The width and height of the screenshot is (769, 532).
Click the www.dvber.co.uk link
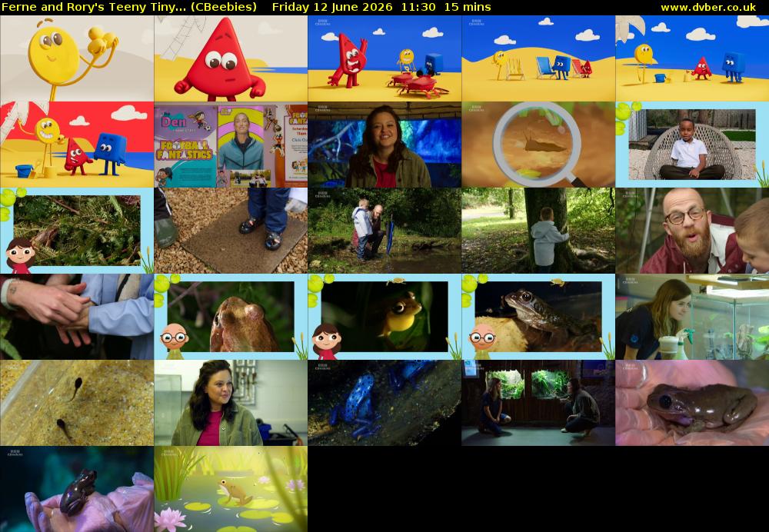click(x=708, y=7)
